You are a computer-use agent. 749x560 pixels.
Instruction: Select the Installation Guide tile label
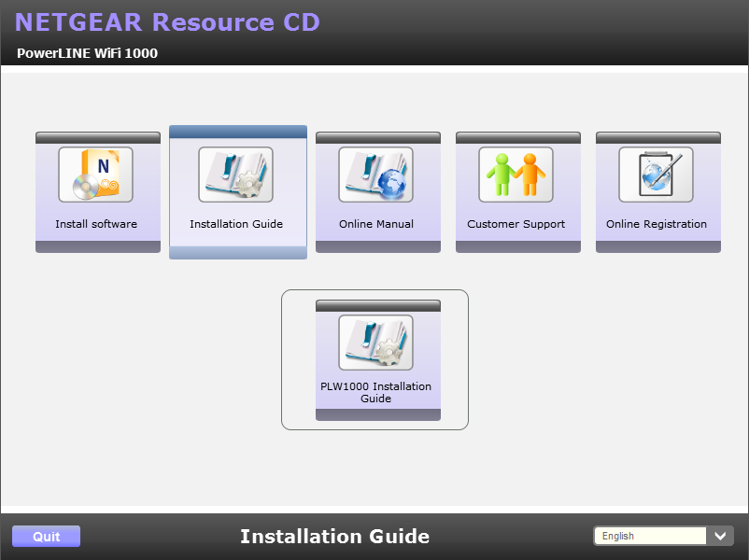236,224
